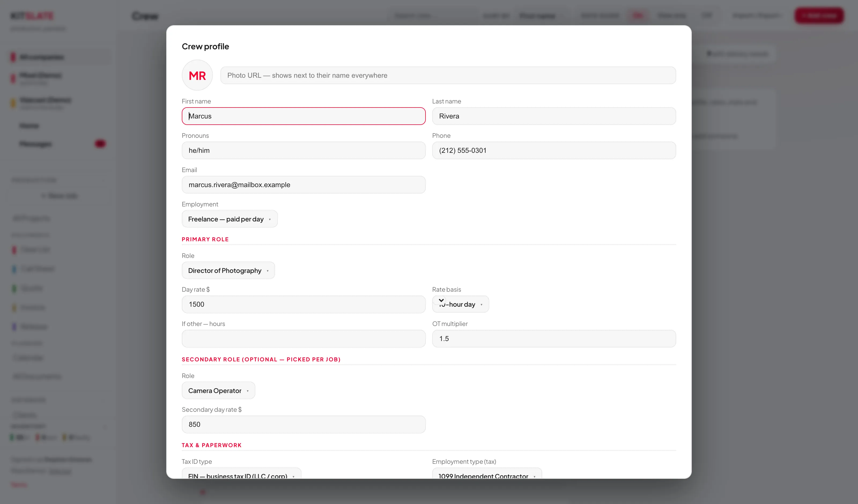Open the Rate basis hour-day dropdown

point(460,304)
